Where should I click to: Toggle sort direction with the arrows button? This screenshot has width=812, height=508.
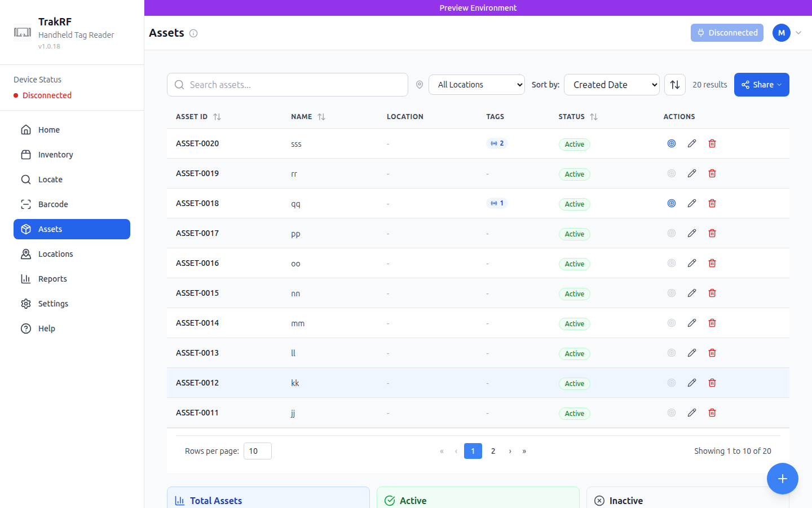tap(674, 84)
